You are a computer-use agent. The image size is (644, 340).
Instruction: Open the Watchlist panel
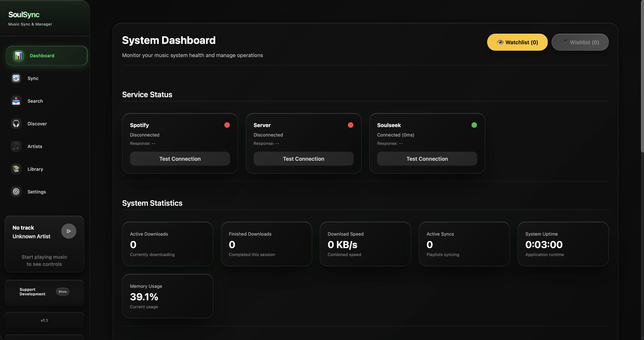(517, 42)
